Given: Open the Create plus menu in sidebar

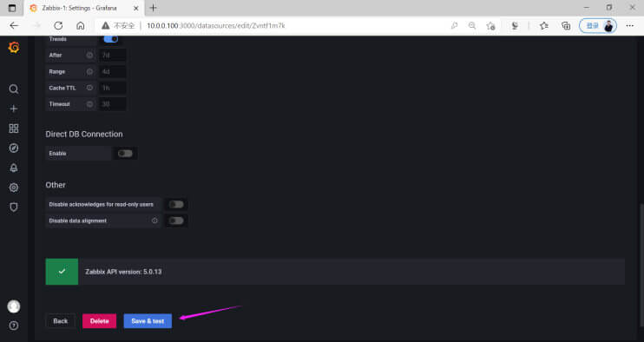Looking at the screenshot, I should click(14, 109).
